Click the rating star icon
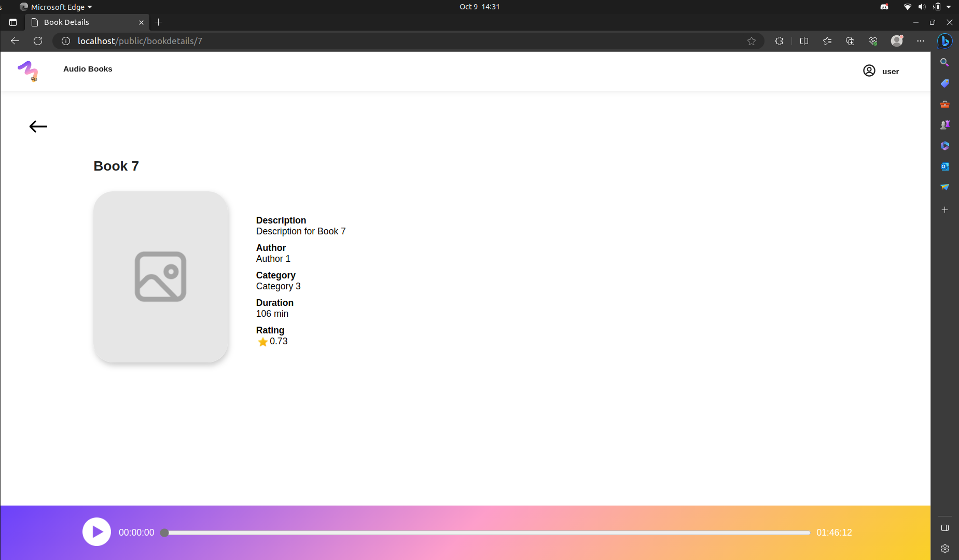959x560 pixels. coord(263,342)
